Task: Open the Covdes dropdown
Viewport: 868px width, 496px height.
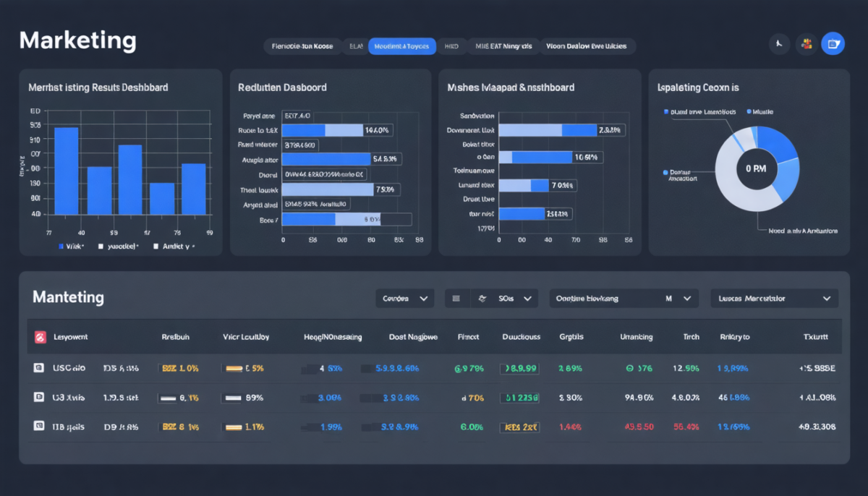Action: coord(405,298)
